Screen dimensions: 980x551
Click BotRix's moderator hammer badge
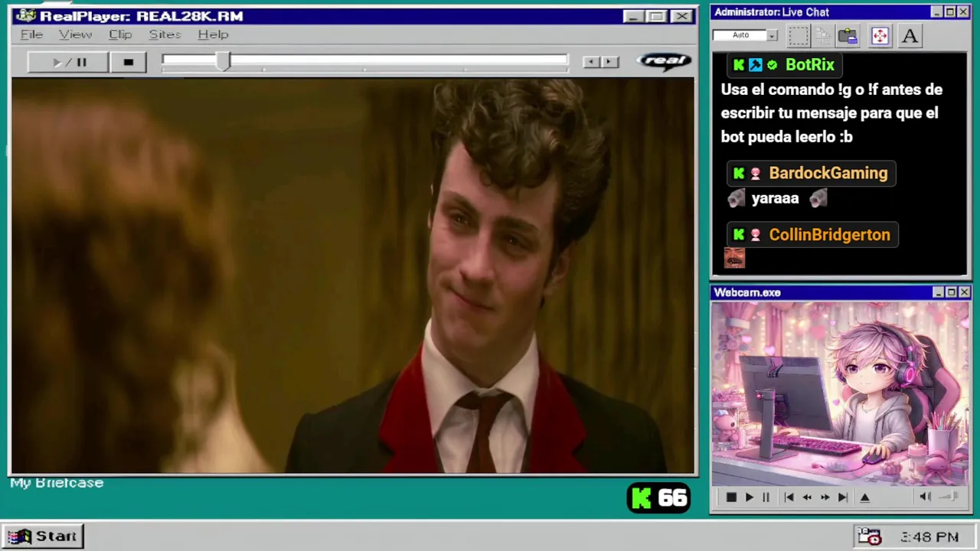pos(755,65)
